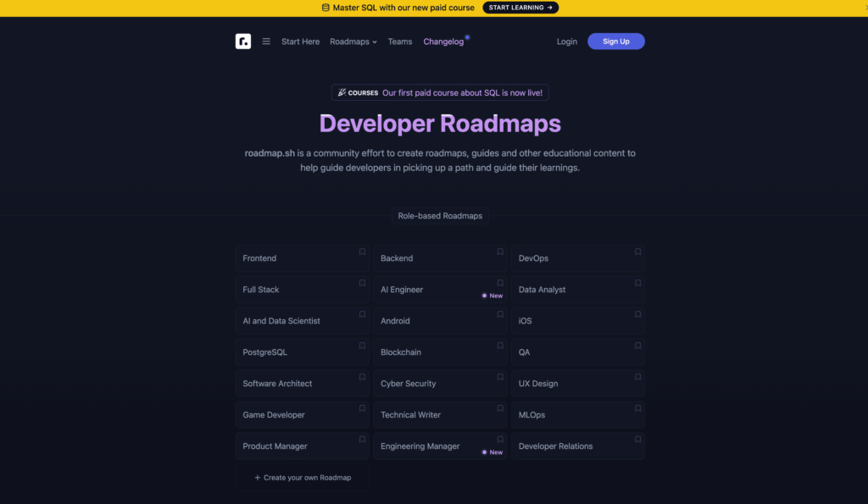Click Create your own Roadmap

303,478
